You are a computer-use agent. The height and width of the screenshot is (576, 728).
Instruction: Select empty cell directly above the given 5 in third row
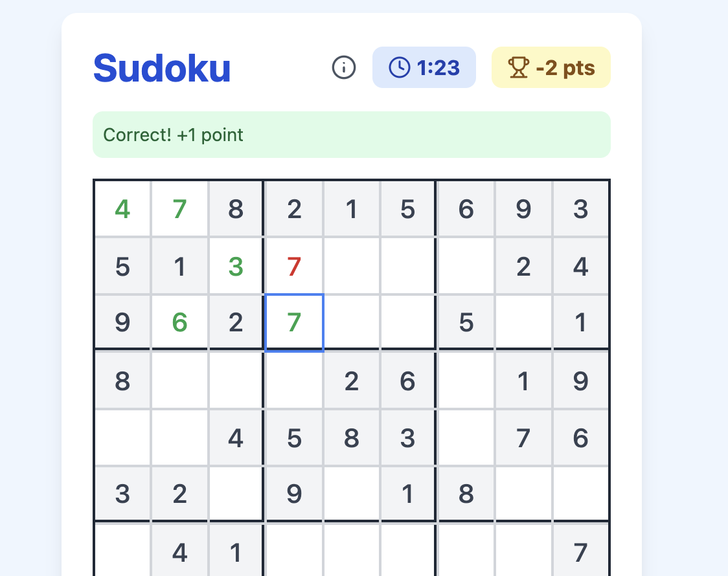point(466,267)
